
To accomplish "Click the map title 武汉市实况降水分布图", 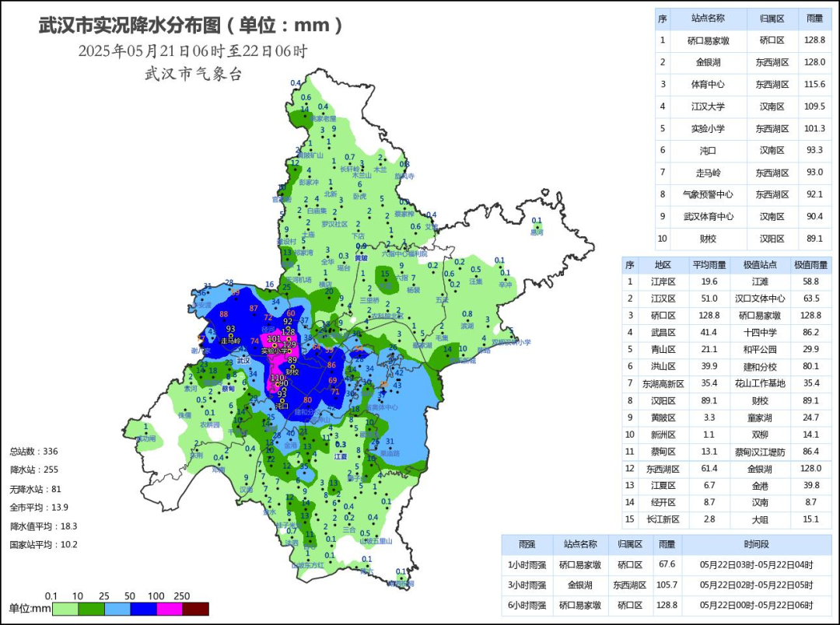I will coord(129,25).
